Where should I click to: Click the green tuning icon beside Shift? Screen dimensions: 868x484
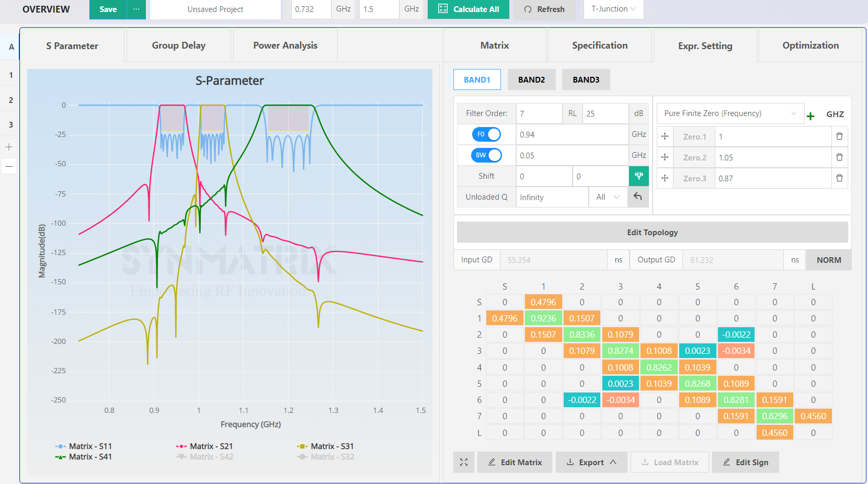click(638, 176)
